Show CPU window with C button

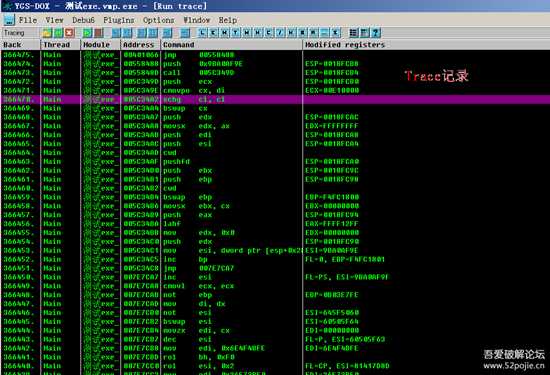269,33
